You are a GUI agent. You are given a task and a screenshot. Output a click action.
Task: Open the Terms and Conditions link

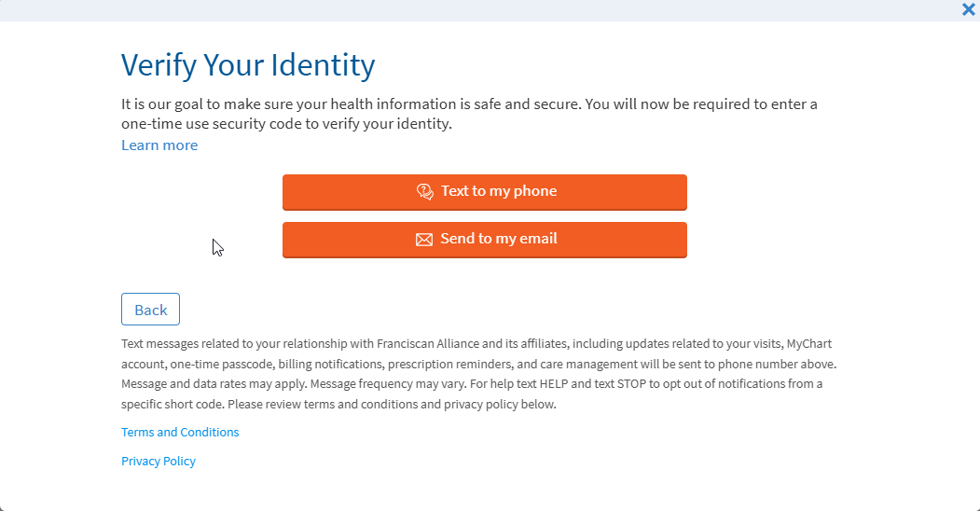tap(180, 433)
